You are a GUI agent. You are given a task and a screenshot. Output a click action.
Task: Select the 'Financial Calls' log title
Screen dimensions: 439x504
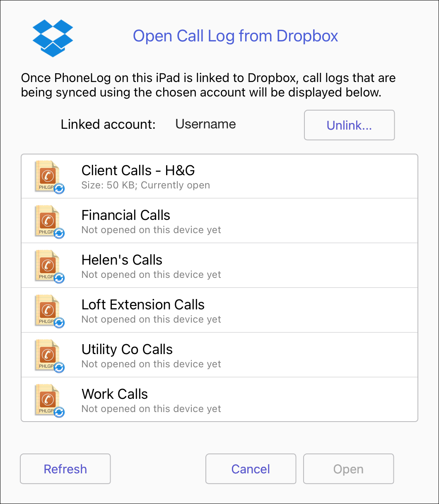[126, 215]
